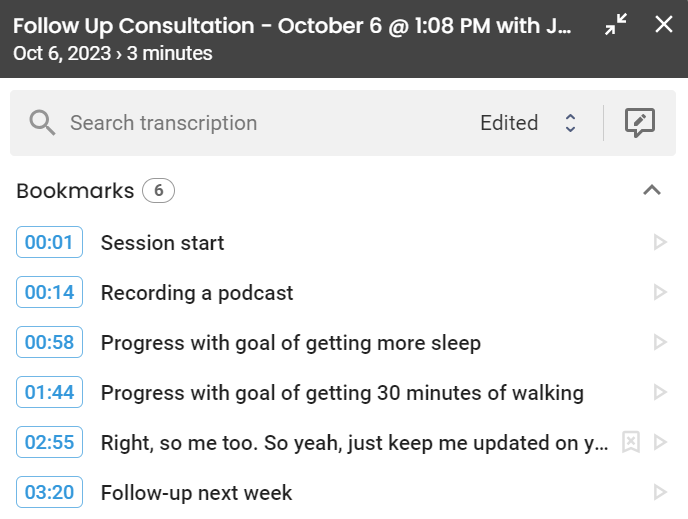Open the Edited version dropdown
The width and height of the screenshot is (688, 519).
[528, 123]
